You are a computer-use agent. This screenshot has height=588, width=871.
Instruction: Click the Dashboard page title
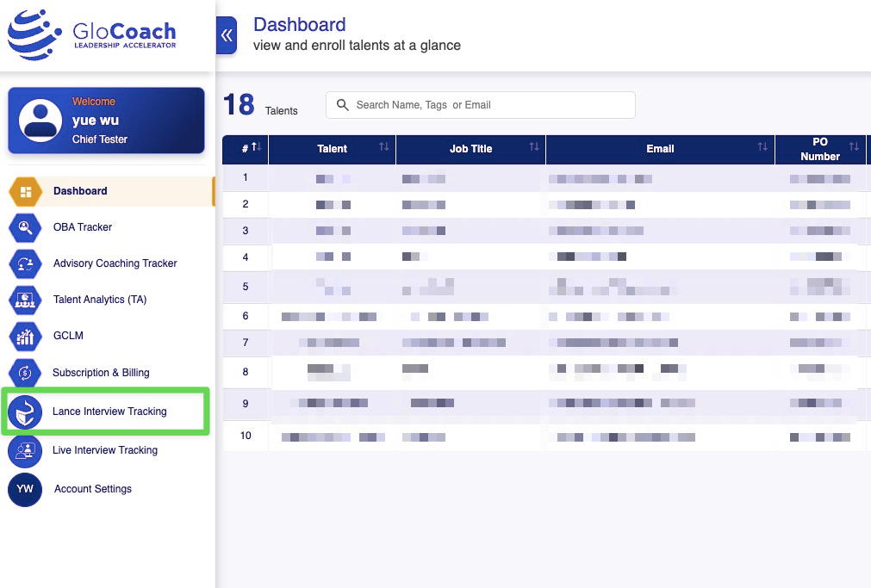[300, 24]
